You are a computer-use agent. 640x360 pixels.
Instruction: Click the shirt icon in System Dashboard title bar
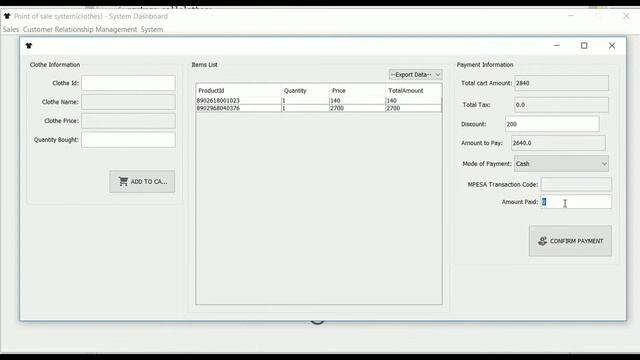[x=7, y=16]
